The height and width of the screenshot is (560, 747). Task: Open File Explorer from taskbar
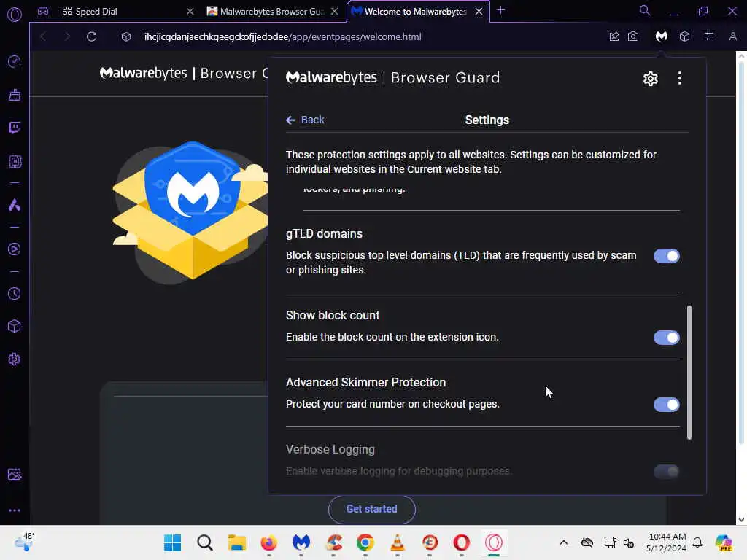237,542
